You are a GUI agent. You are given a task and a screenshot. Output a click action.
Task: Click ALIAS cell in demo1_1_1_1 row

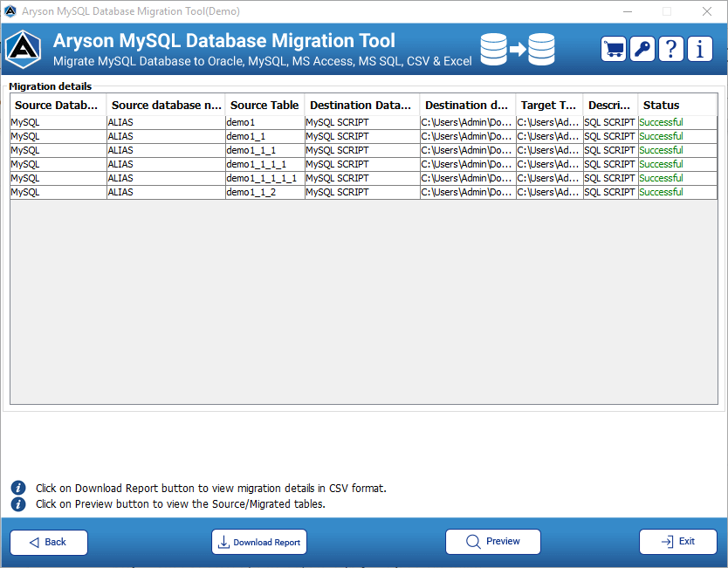(x=166, y=164)
